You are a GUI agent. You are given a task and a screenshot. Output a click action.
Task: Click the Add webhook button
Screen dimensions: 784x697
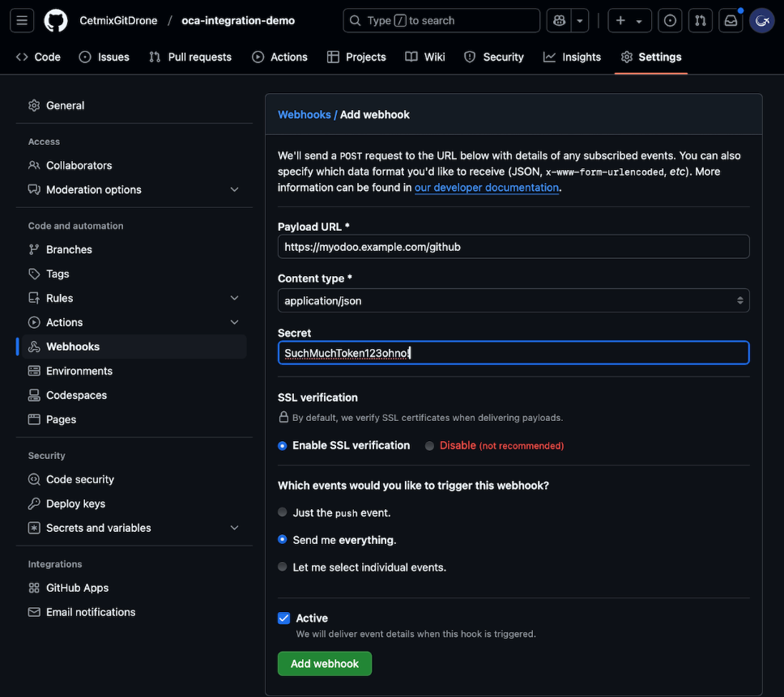tap(324, 664)
